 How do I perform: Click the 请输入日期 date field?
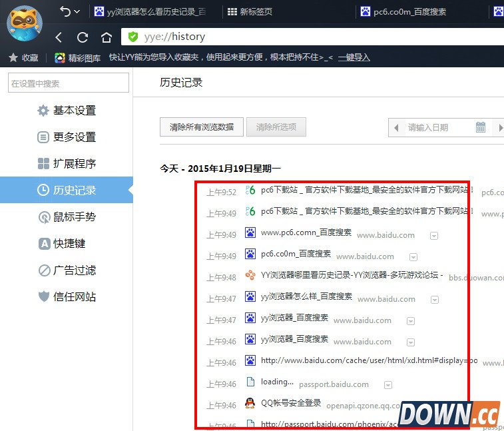coord(439,128)
